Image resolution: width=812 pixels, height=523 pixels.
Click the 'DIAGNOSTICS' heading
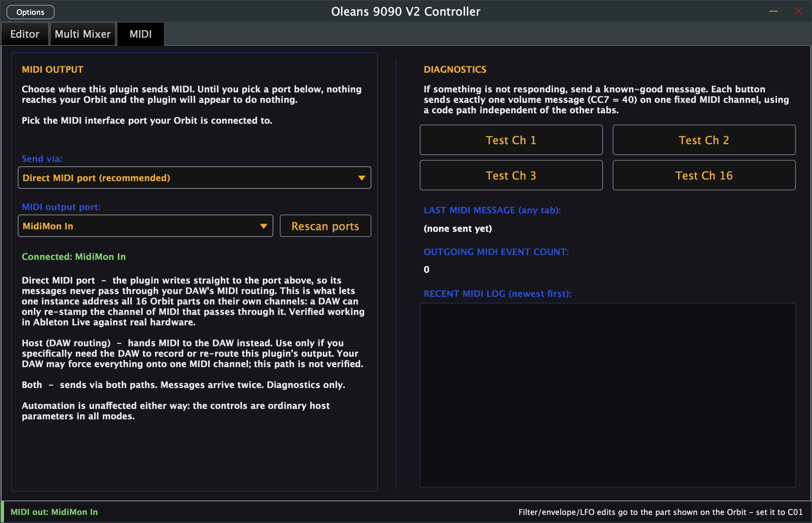(x=455, y=69)
